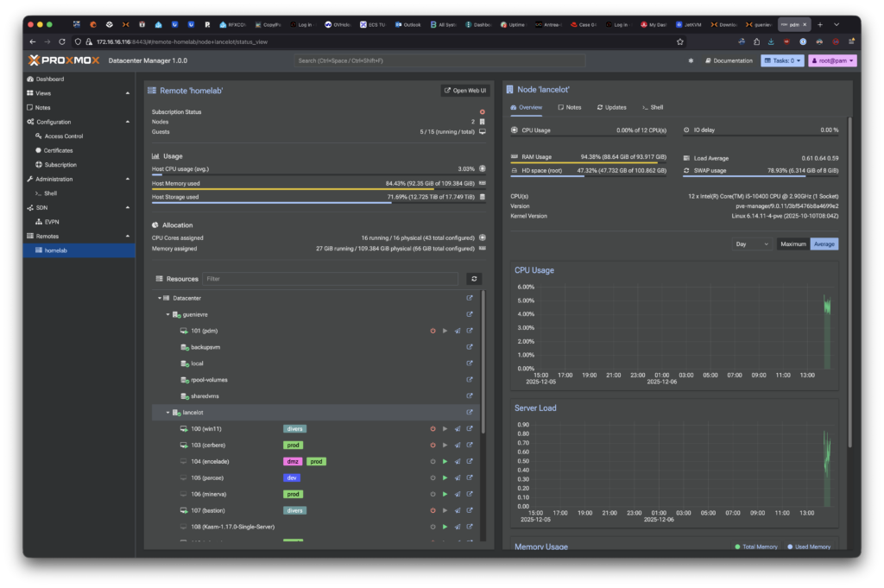Image resolution: width=884 pixels, height=588 pixels.
Task: Select the Maximum graph mode
Action: click(792, 244)
